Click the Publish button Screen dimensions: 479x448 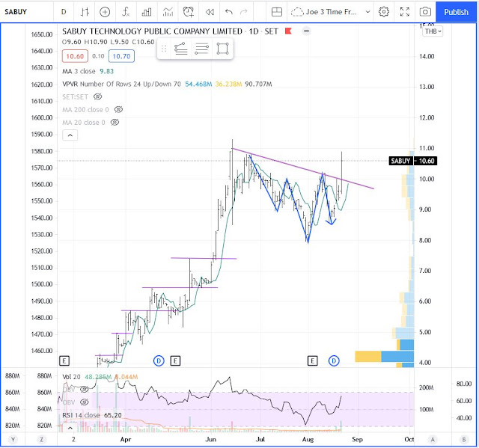tap(456, 12)
